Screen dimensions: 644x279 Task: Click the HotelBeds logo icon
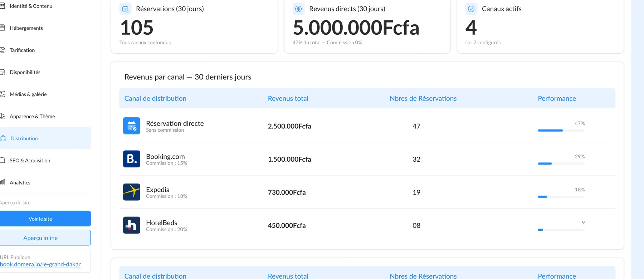132,225
